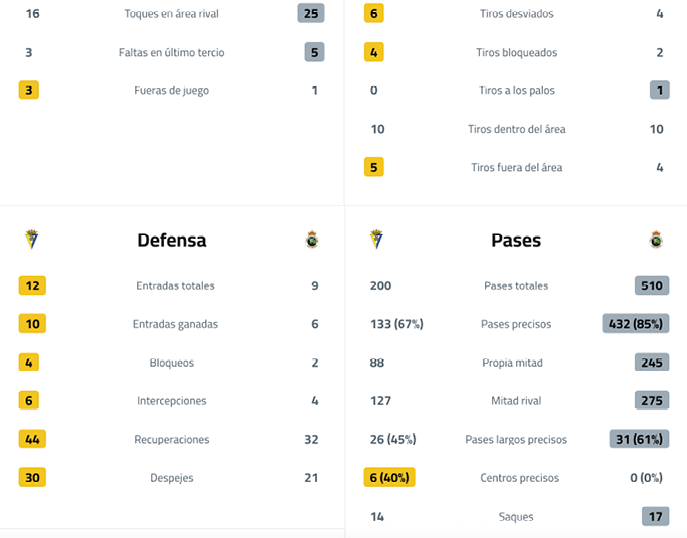Click the Tiros a los palos label

[516, 91]
